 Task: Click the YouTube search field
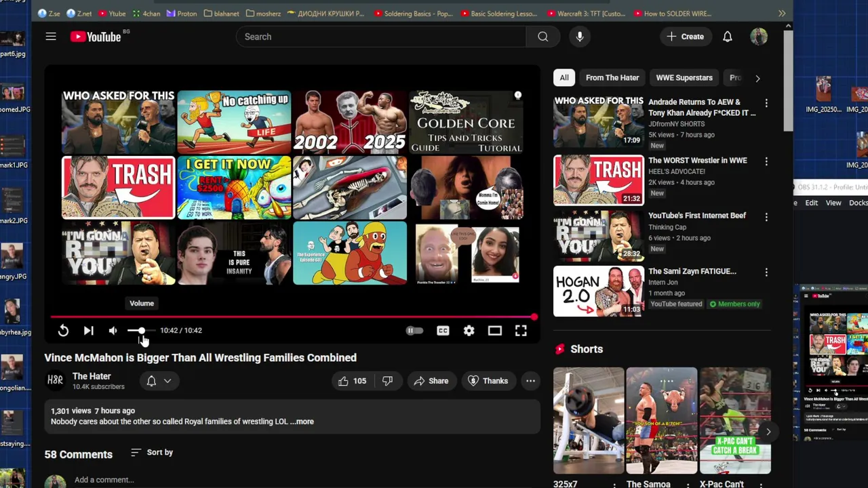pos(380,37)
